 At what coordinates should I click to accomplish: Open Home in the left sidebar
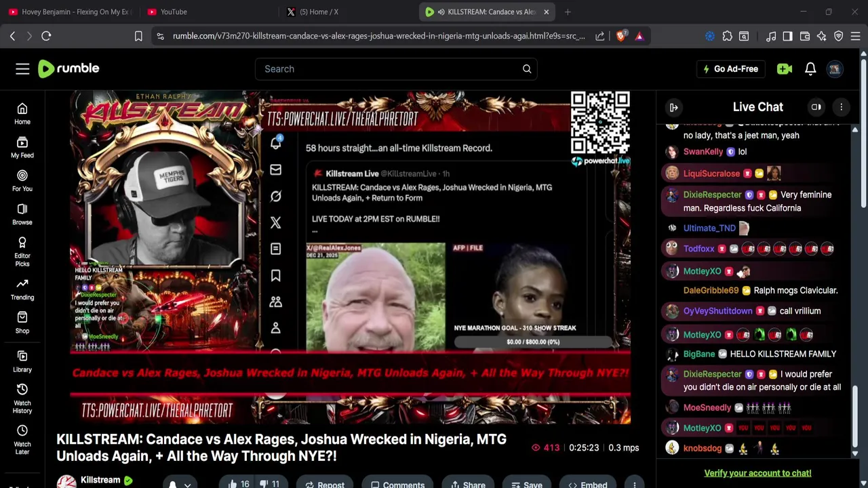click(22, 115)
